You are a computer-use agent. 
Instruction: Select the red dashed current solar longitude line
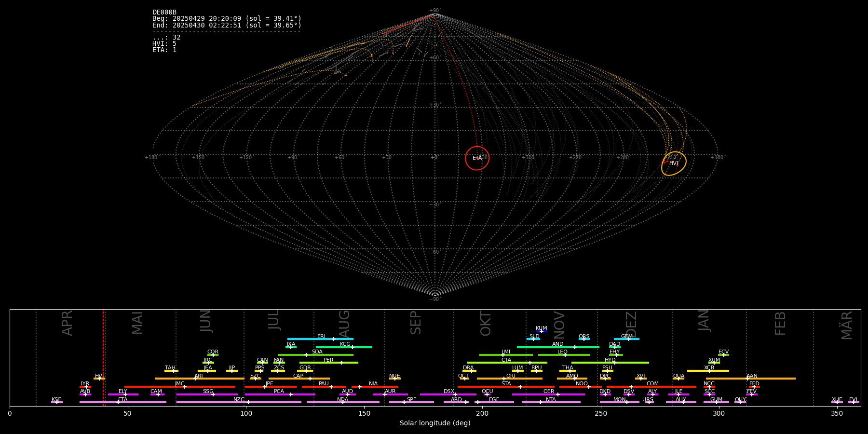103,357
